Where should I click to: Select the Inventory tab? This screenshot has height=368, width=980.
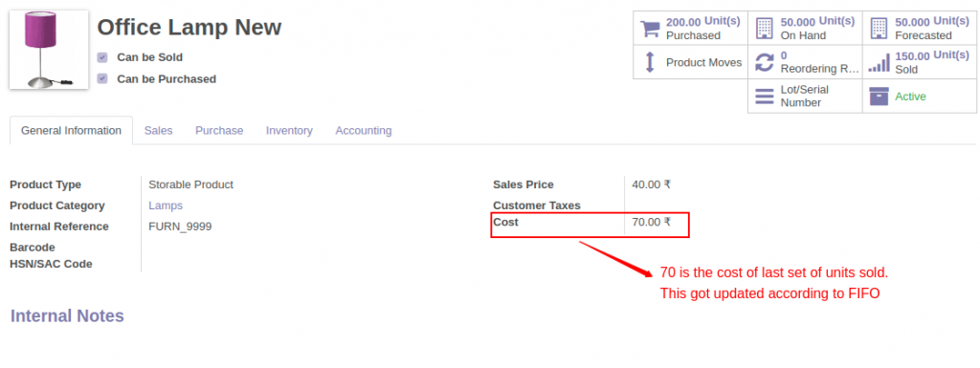pos(289,130)
